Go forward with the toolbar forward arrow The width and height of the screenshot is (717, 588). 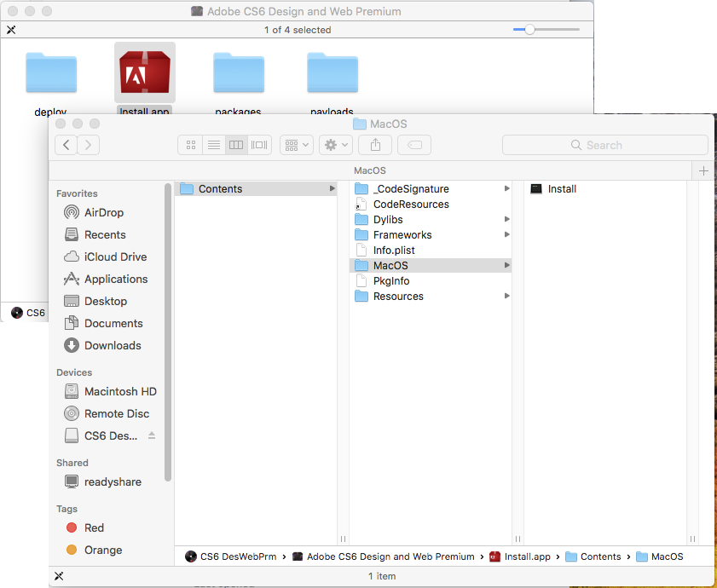point(89,145)
